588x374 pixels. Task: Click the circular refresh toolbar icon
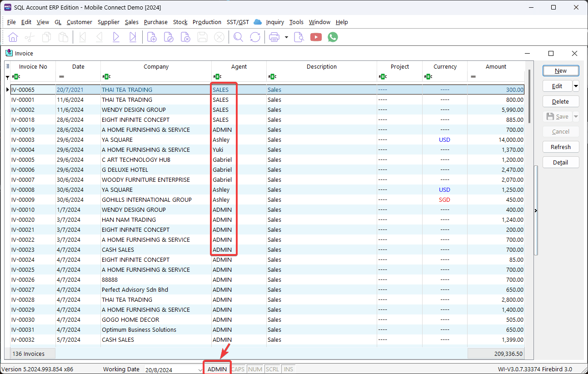pos(255,37)
